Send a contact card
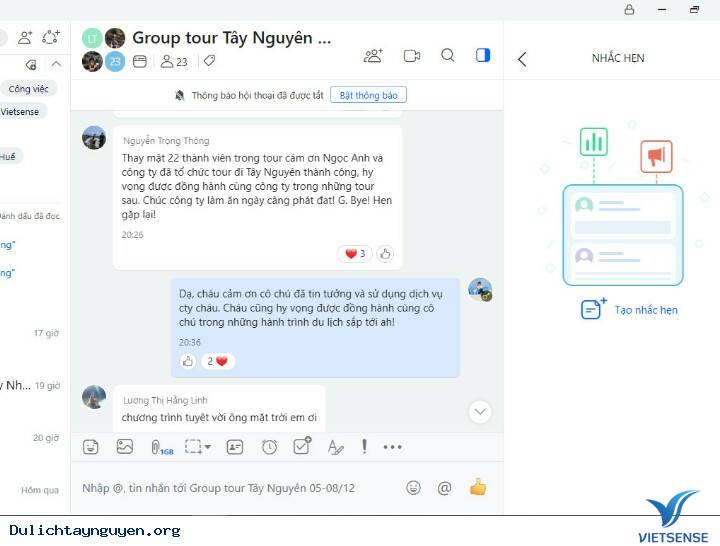Image resolution: width=720 pixels, height=546 pixels. pyautogui.click(x=235, y=447)
